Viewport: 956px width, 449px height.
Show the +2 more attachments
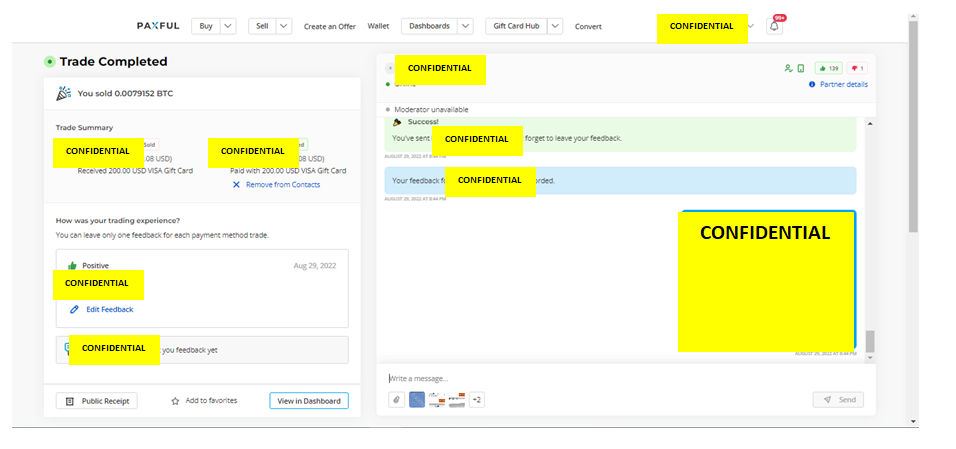tap(477, 400)
